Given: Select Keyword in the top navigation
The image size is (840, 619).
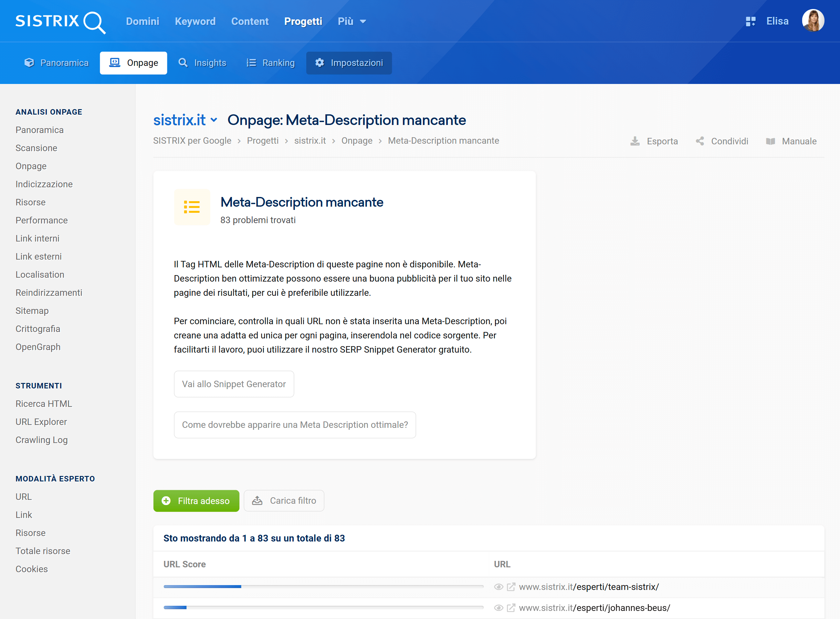Looking at the screenshot, I should tap(195, 21).
